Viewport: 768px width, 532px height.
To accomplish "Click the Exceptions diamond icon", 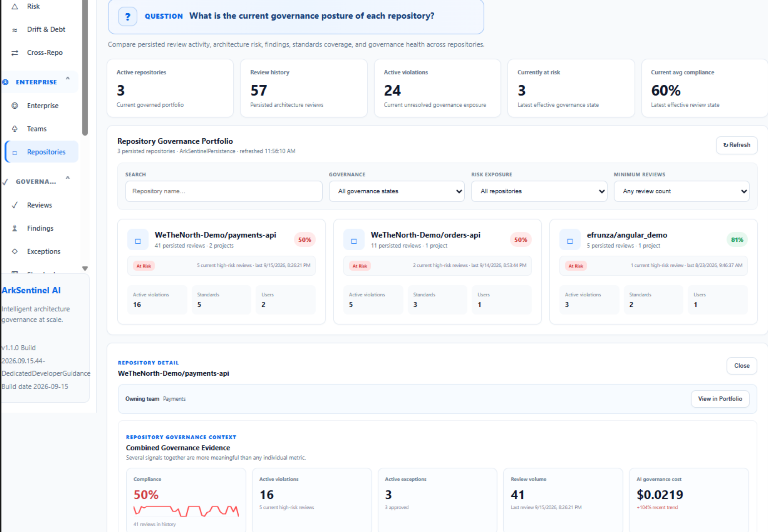I will (15, 251).
